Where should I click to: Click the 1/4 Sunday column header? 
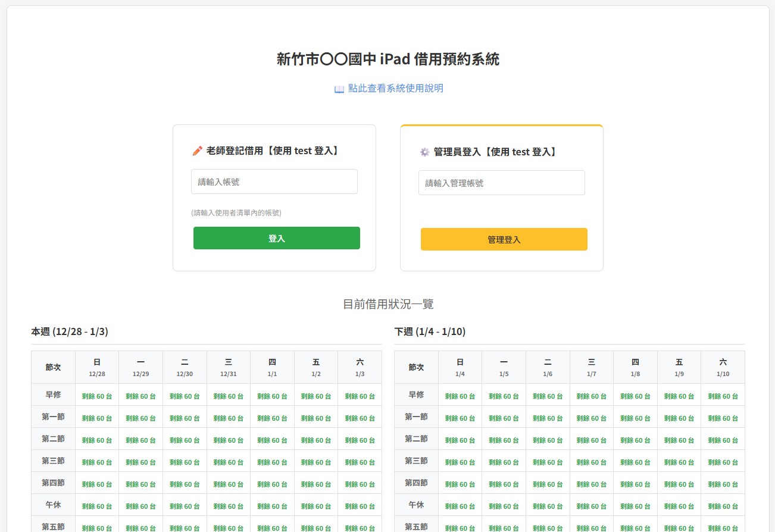coord(460,367)
